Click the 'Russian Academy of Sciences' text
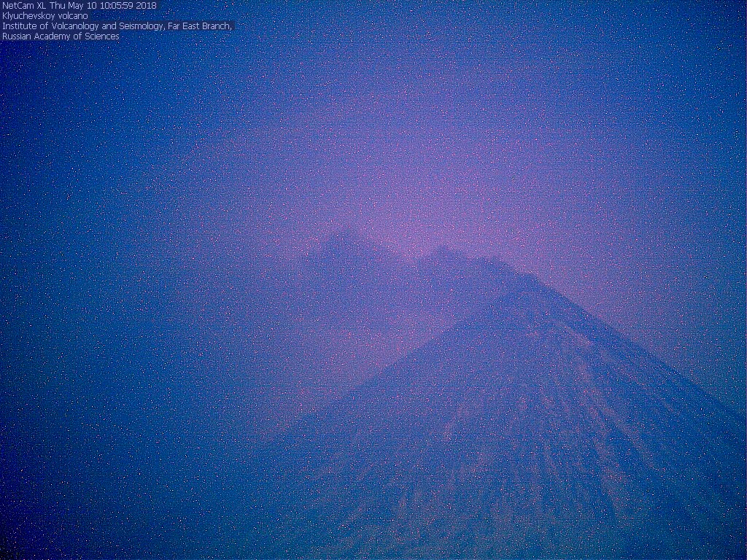This screenshot has height=560, width=747. (61, 36)
